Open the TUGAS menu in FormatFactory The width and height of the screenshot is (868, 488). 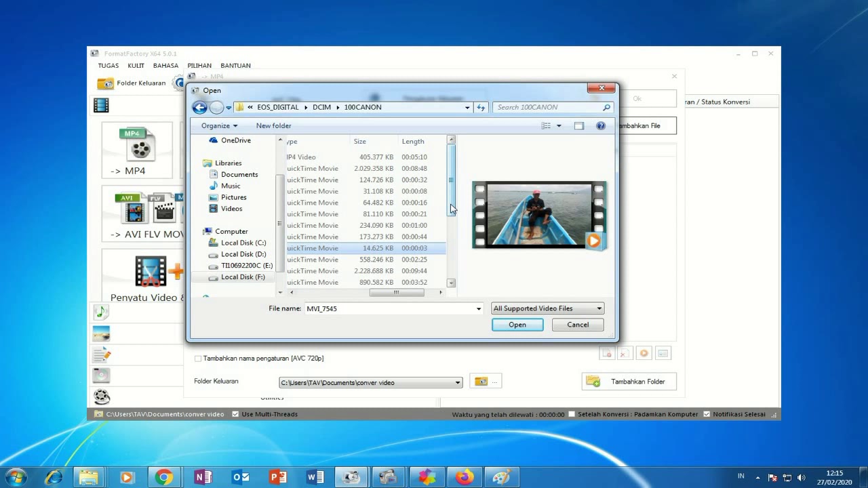point(108,66)
